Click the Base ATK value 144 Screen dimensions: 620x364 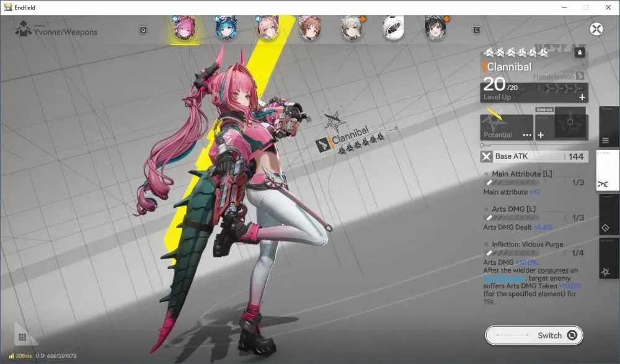tap(576, 157)
